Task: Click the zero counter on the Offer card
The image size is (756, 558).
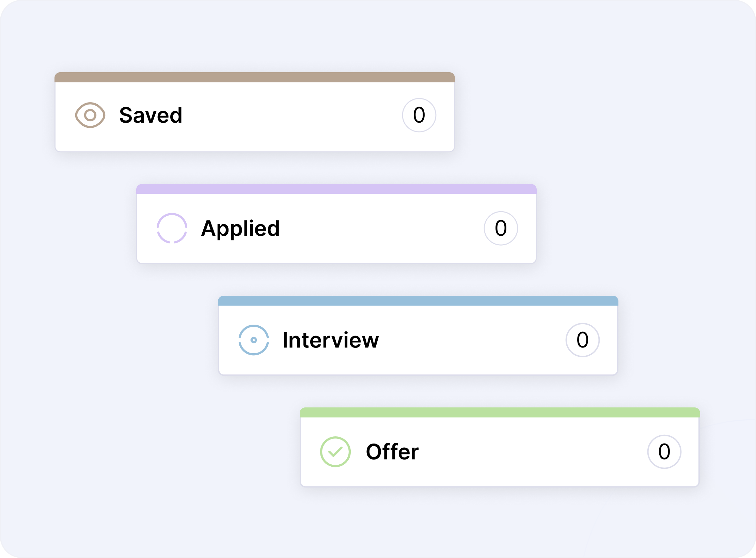Action: click(x=664, y=451)
